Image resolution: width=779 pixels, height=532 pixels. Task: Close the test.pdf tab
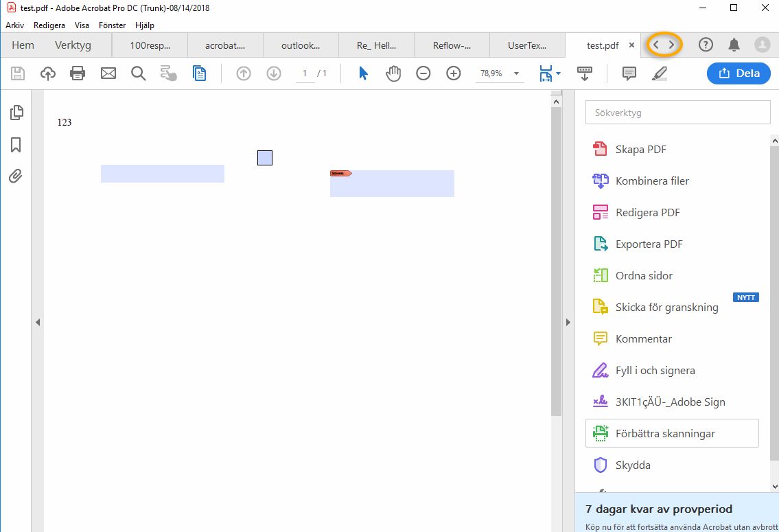631,45
